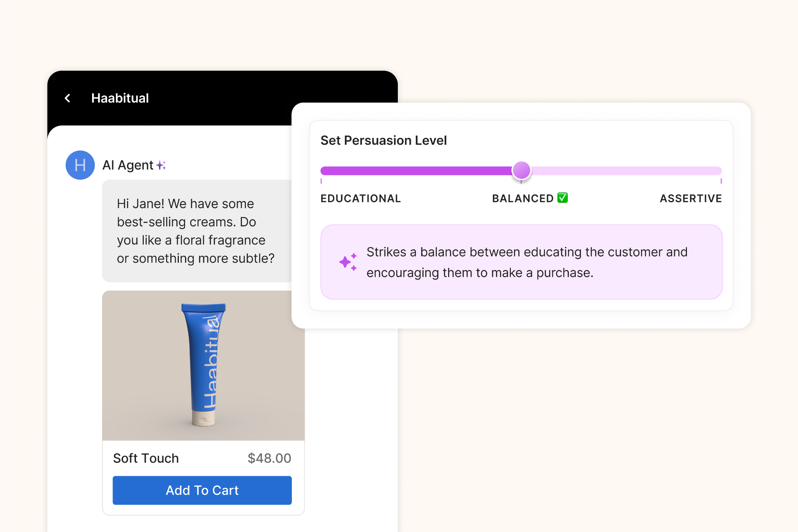The width and height of the screenshot is (798, 532).
Task: Click the Set Persuasion Level heading
Action: click(x=383, y=140)
